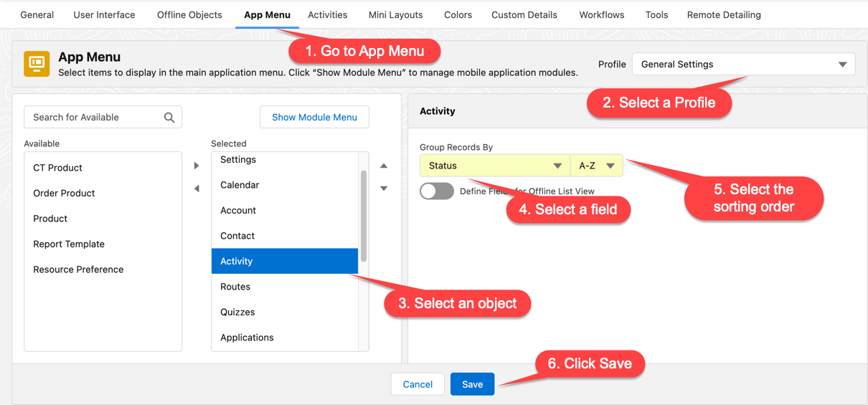Select CT Product in Available list

click(103, 168)
